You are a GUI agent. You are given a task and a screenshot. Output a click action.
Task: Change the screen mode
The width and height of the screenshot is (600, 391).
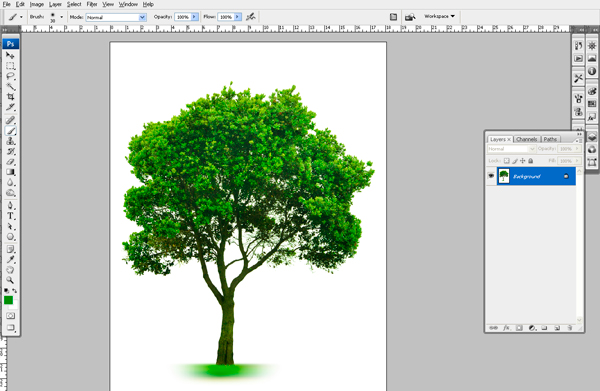click(x=10, y=327)
